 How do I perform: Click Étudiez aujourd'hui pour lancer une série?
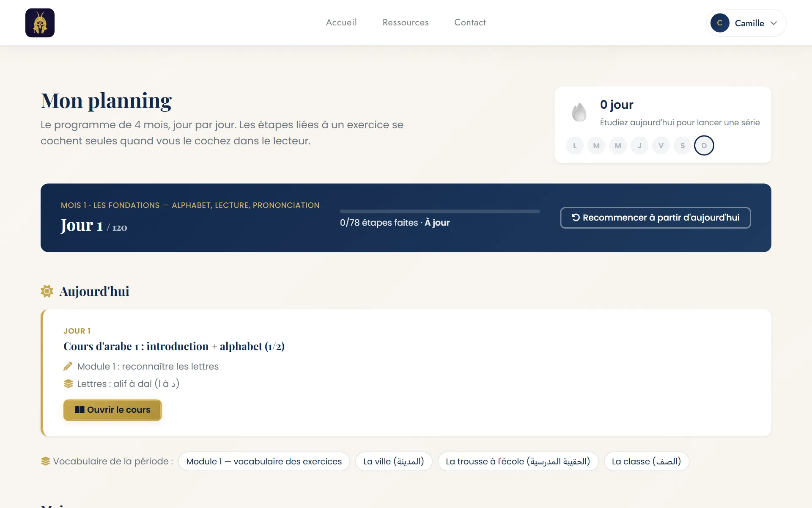coord(680,122)
